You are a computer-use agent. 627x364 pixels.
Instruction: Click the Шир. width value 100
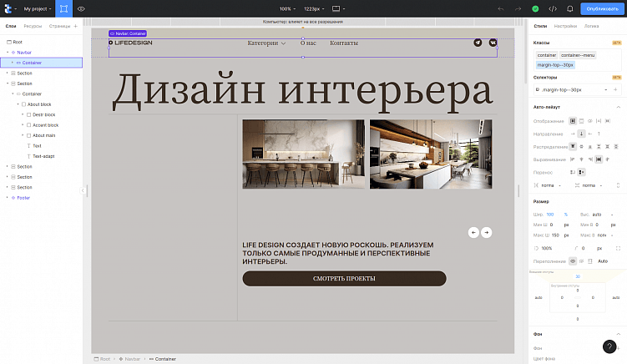pyautogui.click(x=550, y=215)
